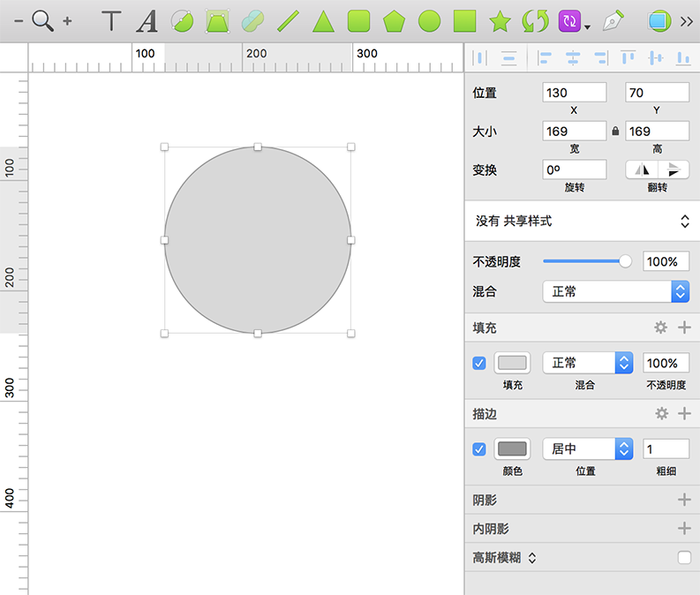Click the layer opacity field showing 100%
Screen dimensions: 700x595
click(666, 261)
